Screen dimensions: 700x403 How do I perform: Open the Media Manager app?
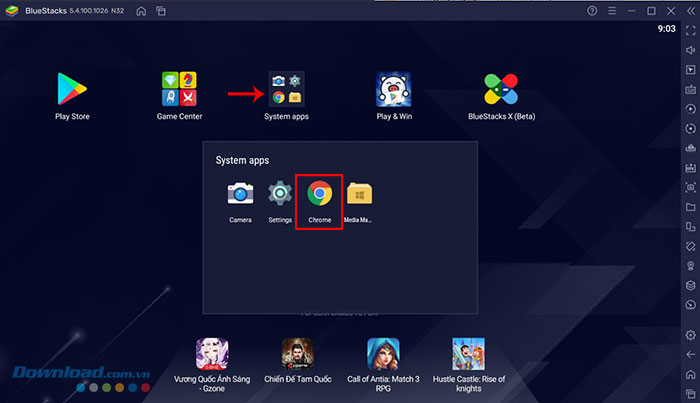(x=359, y=194)
